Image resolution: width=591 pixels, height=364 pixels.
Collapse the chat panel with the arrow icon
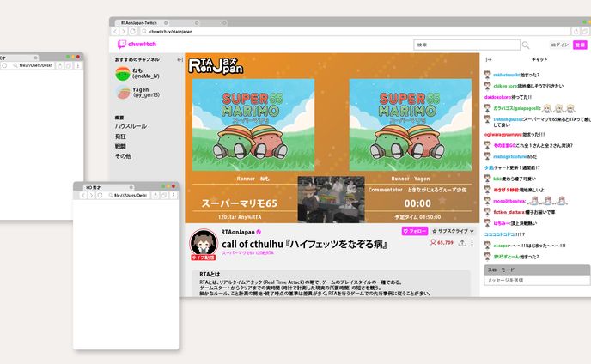tap(489, 59)
